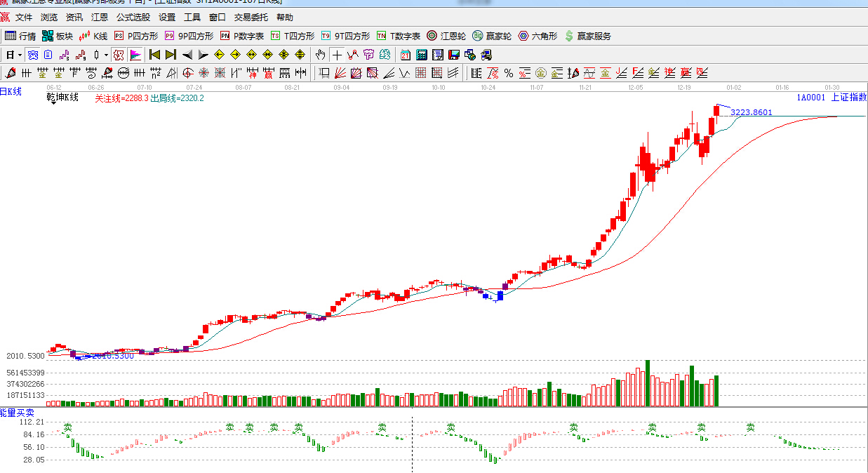Open the calendar date icon
Viewport: 868px width, 473px height.
[406, 55]
